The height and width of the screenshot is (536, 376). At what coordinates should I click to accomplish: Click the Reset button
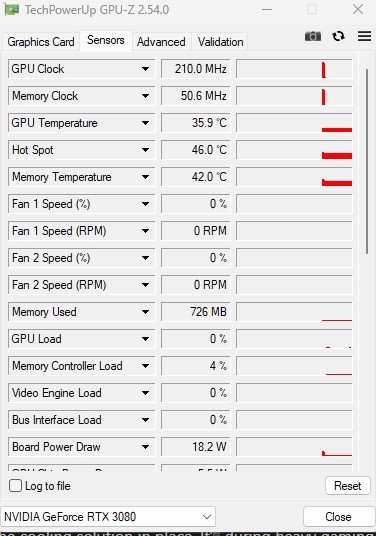tap(348, 486)
